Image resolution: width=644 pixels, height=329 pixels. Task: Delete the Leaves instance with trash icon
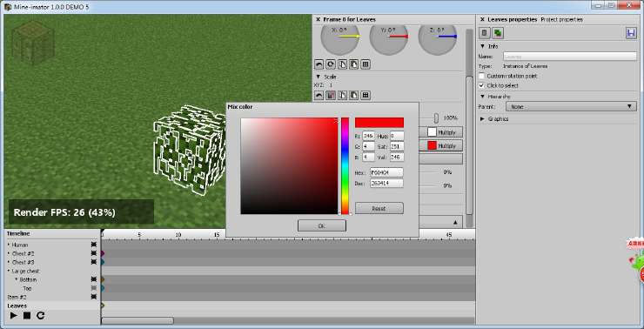[485, 33]
